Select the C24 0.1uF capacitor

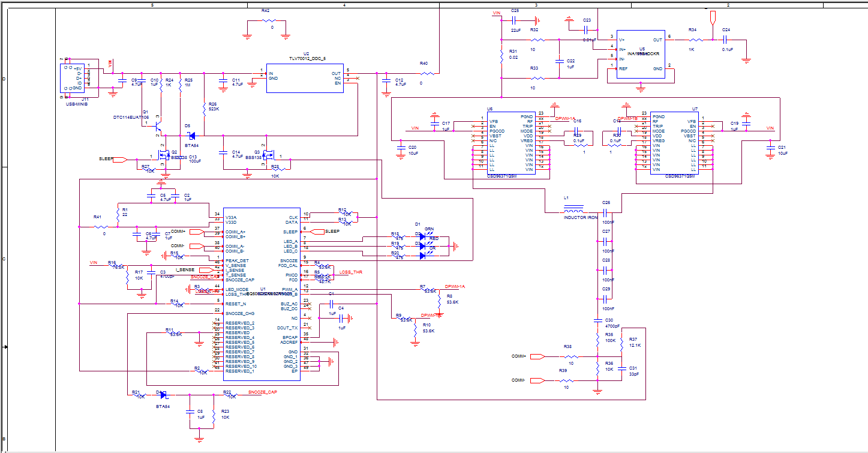(x=726, y=40)
